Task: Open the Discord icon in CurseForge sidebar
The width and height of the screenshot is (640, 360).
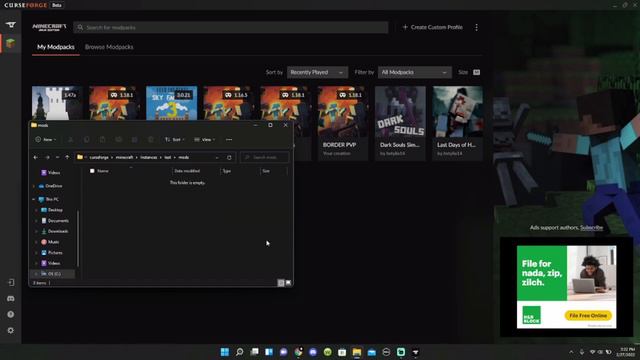Action: (x=11, y=298)
